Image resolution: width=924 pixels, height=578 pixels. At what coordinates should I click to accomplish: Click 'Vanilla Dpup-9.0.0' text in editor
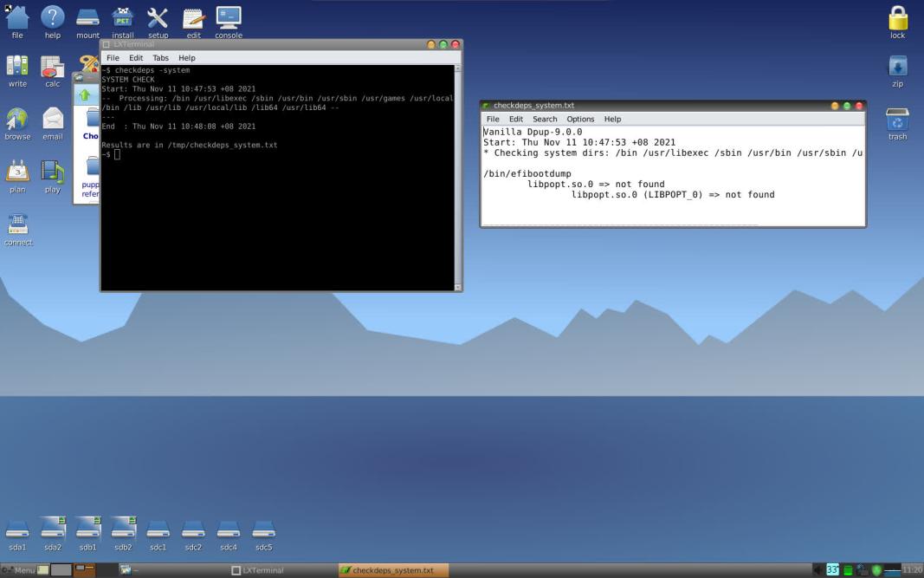click(x=533, y=132)
